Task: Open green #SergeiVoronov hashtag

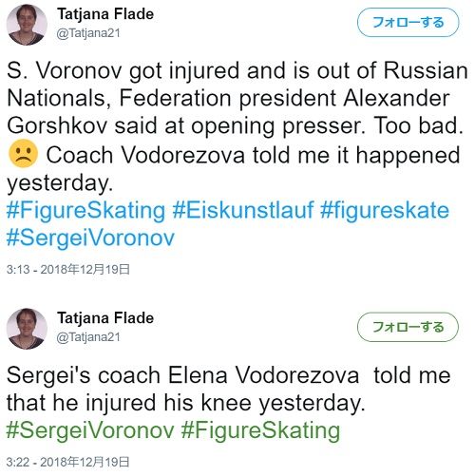Action: 90,430
